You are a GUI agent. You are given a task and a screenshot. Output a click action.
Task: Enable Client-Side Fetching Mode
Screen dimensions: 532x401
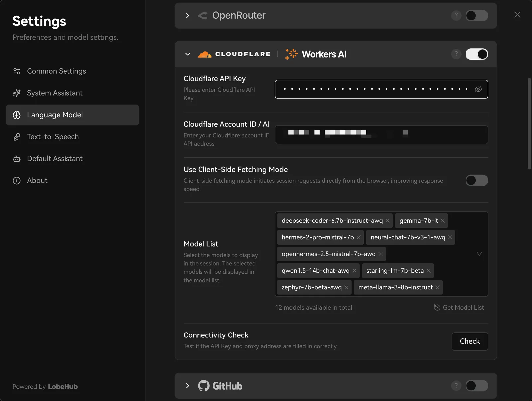[x=476, y=180]
